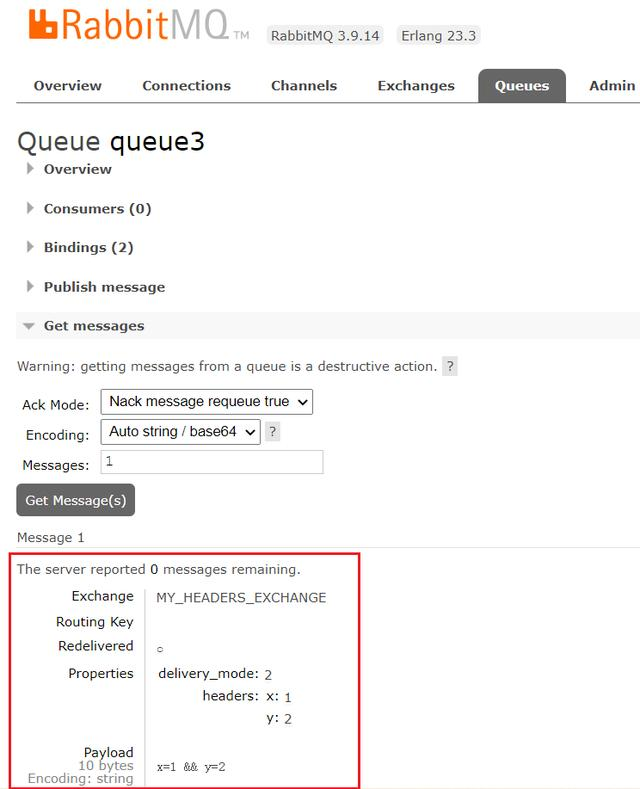640x789 pixels.
Task: Go to the Channels tab
Action: coord(304,86)
